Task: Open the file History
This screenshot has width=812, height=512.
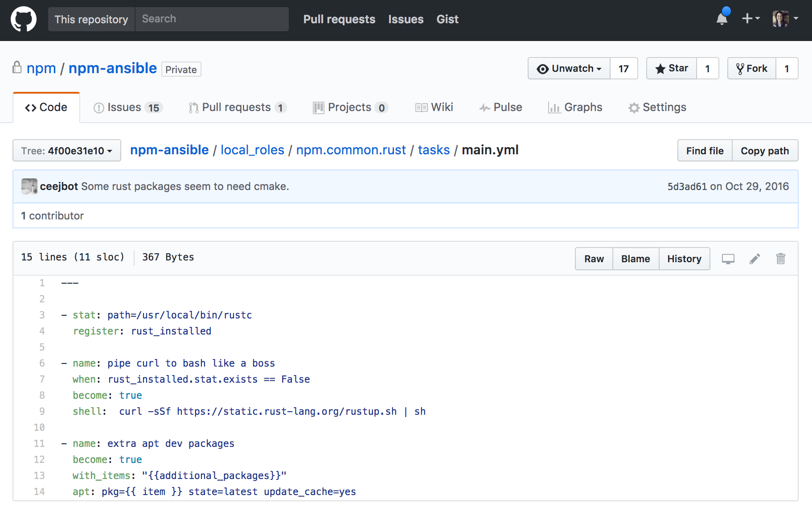Action: coord(684,259)
